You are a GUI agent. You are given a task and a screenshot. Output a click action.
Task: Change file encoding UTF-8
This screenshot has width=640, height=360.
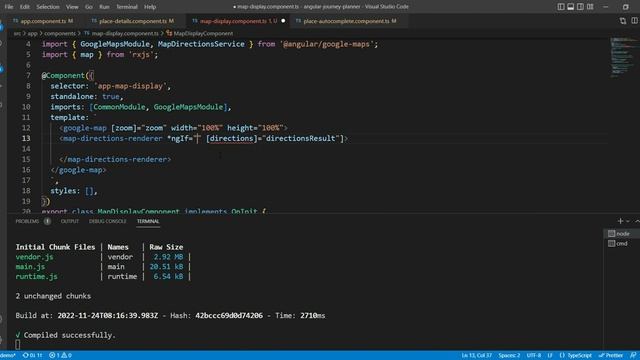tap(533, 356)
